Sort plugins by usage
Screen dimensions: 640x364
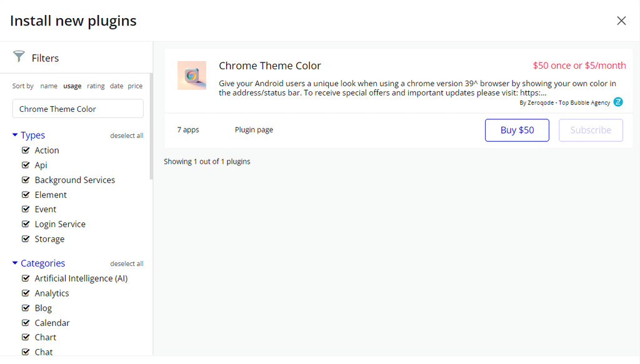[x=72, y=86]
